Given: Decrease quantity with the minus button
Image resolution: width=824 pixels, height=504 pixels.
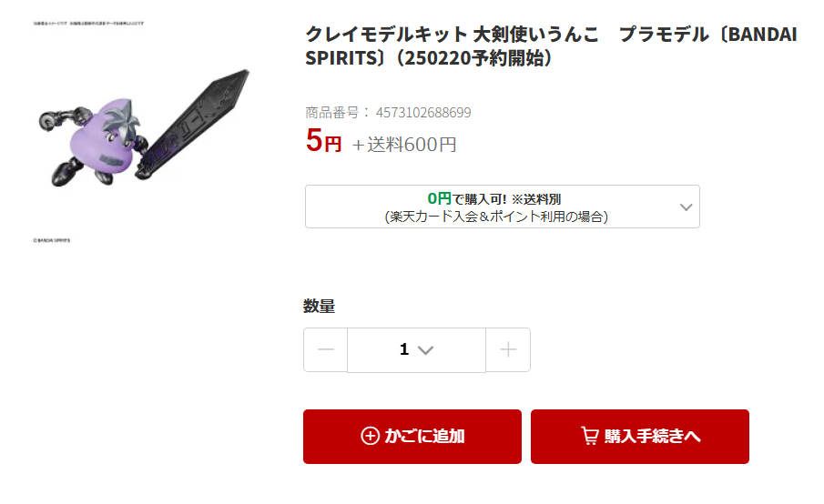Looking at the screenshot, I should 325,349.
